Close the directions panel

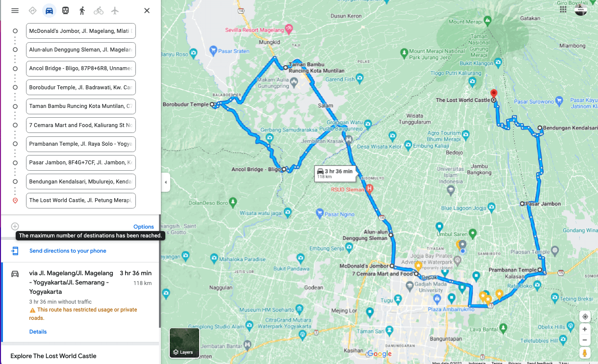[x=147, y=11]
